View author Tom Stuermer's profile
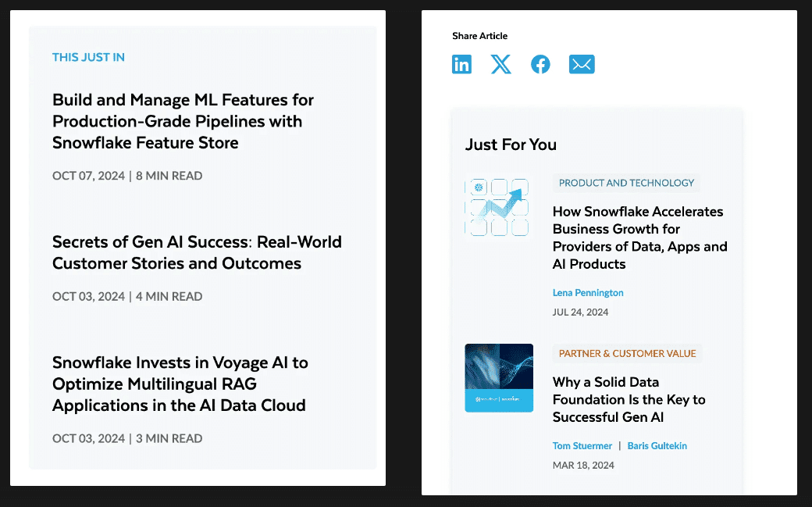 [582, 446]
